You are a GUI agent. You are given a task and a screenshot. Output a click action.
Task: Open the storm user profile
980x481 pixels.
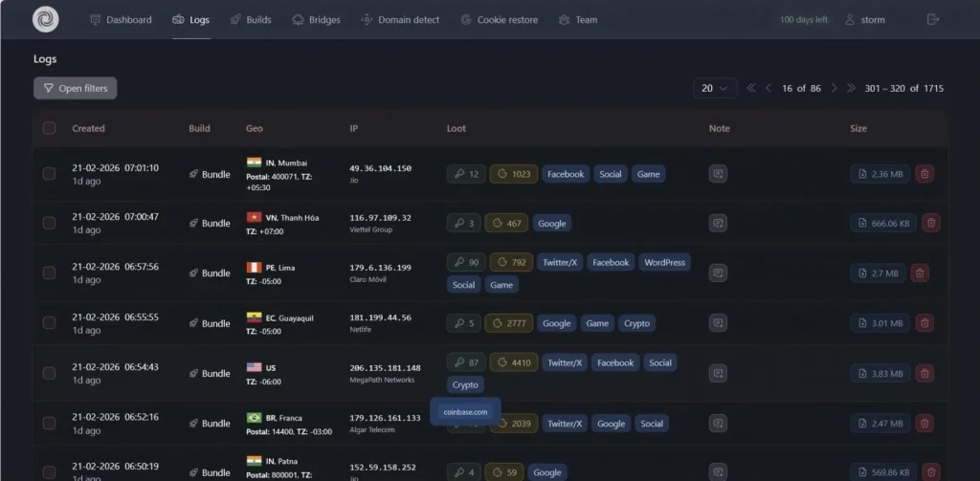864,19
